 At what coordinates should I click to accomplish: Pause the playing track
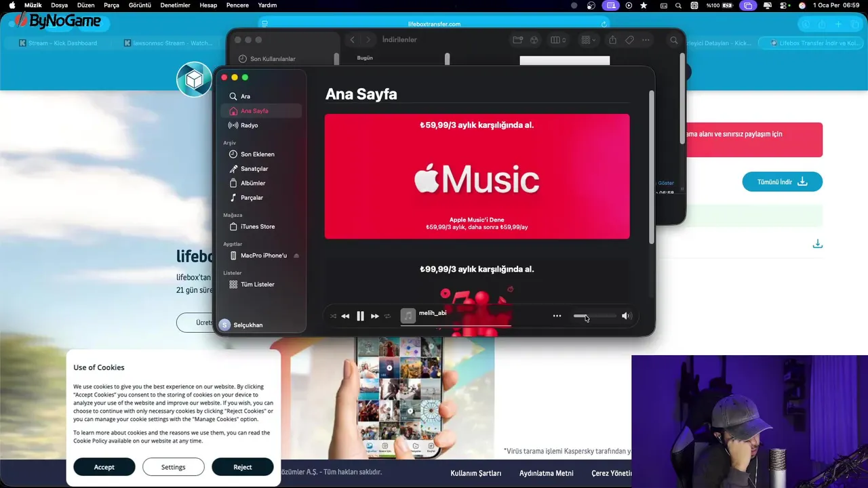click(360, 316)
